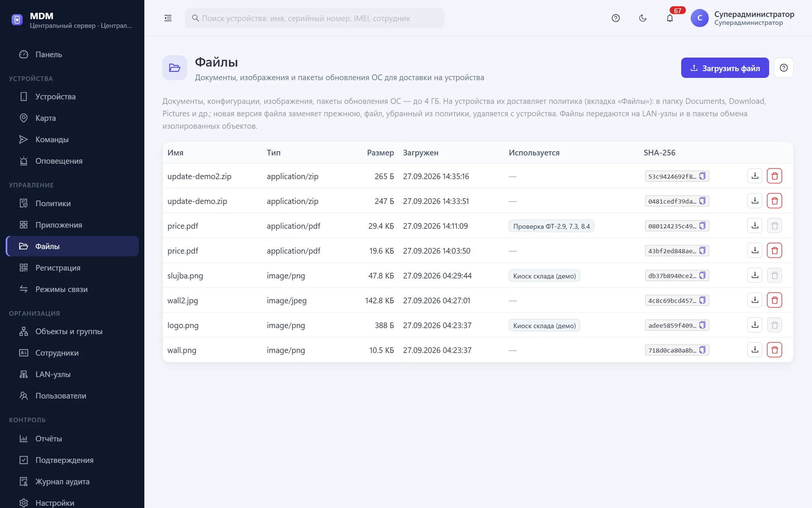
Task: Download wall2.jpg file
Action: pos(754,300)
